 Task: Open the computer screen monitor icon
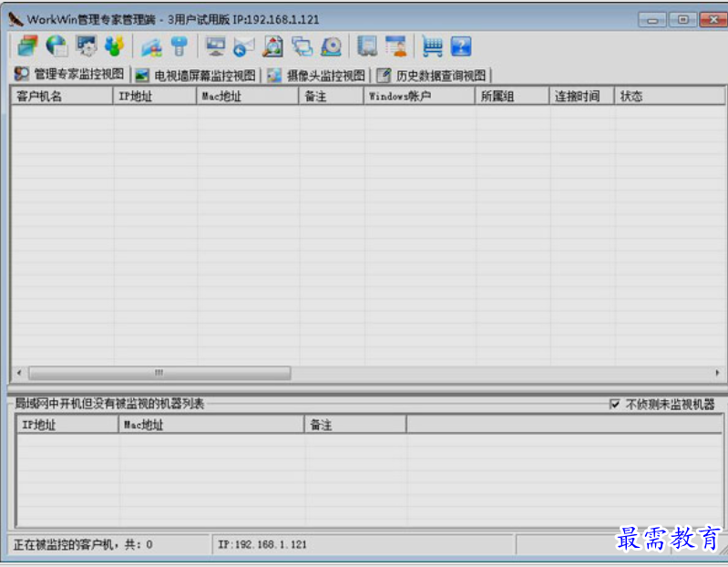coord(215,46)
